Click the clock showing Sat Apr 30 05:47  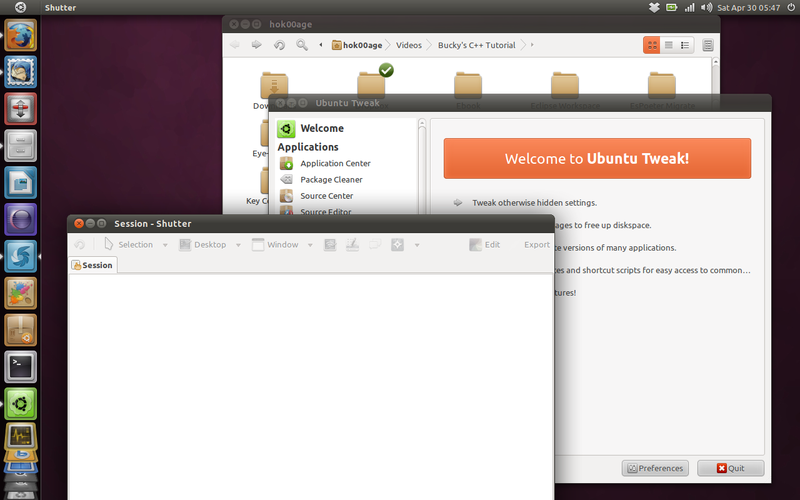click(x=748, y=8)
